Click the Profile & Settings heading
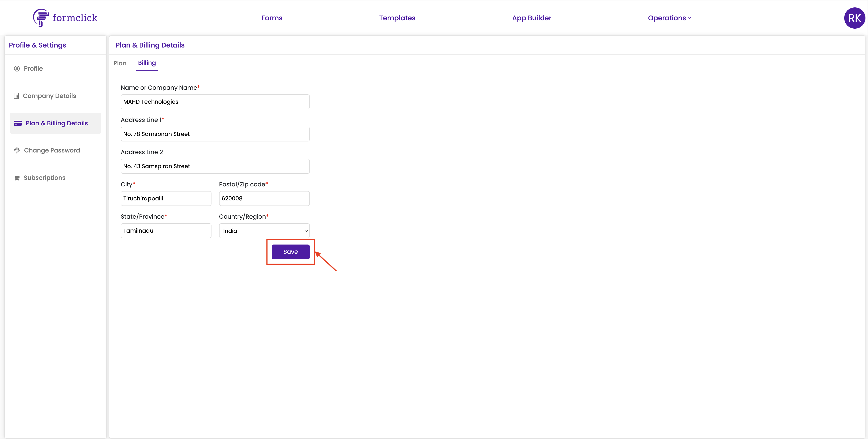The height and width of the screenshot is (439, 868). tap(37, 45)
